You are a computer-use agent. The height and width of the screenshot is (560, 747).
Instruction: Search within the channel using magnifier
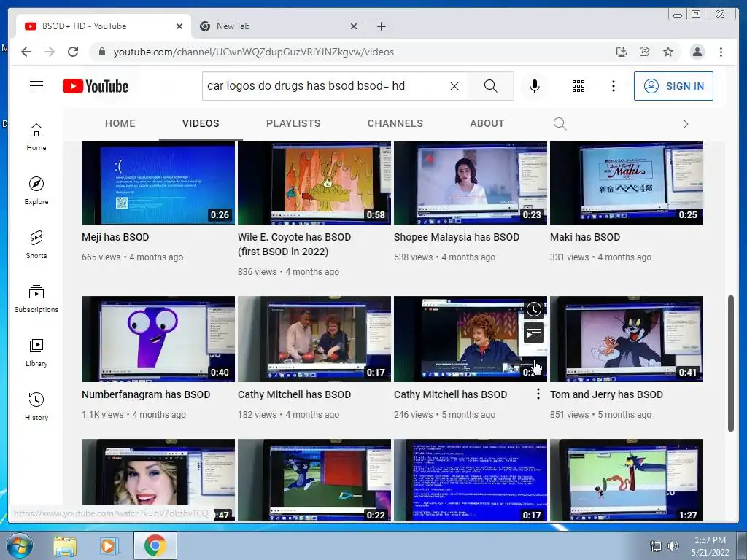click(560, 124)
